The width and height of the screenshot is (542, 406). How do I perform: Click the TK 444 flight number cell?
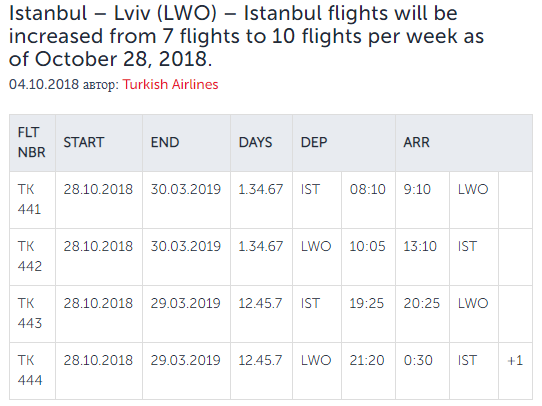pyautogui.click(x=30, y=370)
